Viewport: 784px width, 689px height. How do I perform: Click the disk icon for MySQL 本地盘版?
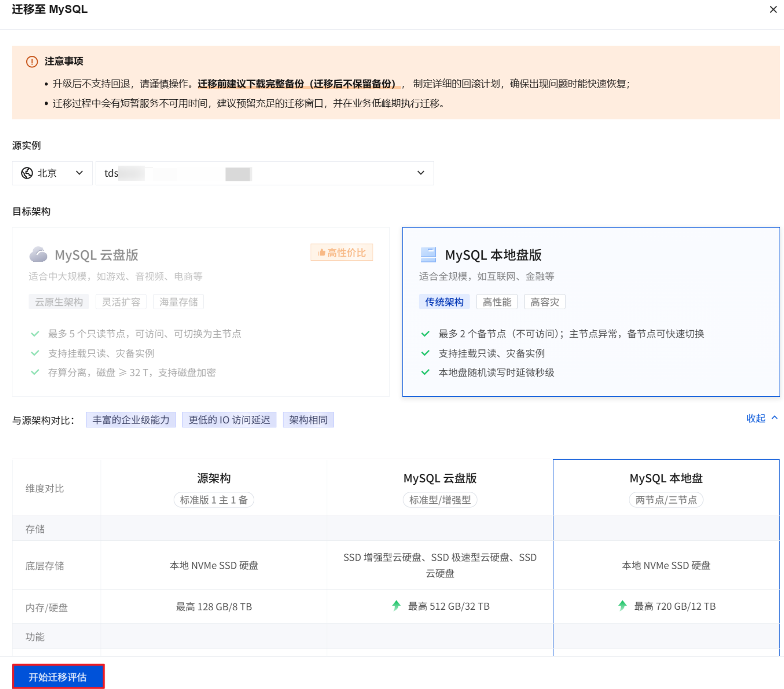pyautogui.click(x=428, y=255)
